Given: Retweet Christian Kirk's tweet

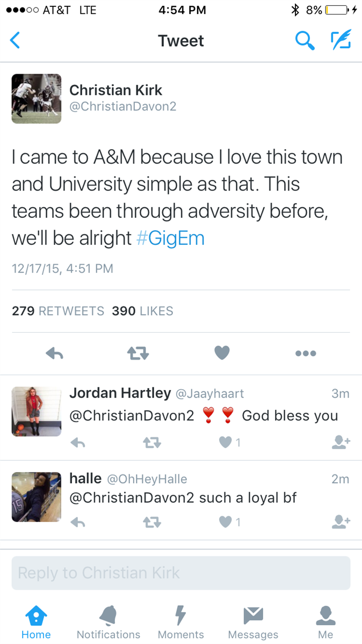Looking at the screenshot, I should point(137,353).
